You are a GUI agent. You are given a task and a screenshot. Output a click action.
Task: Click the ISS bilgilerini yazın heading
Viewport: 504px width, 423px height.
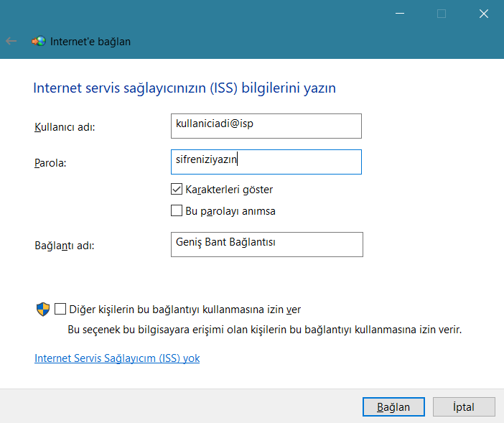tap(185, 88)
